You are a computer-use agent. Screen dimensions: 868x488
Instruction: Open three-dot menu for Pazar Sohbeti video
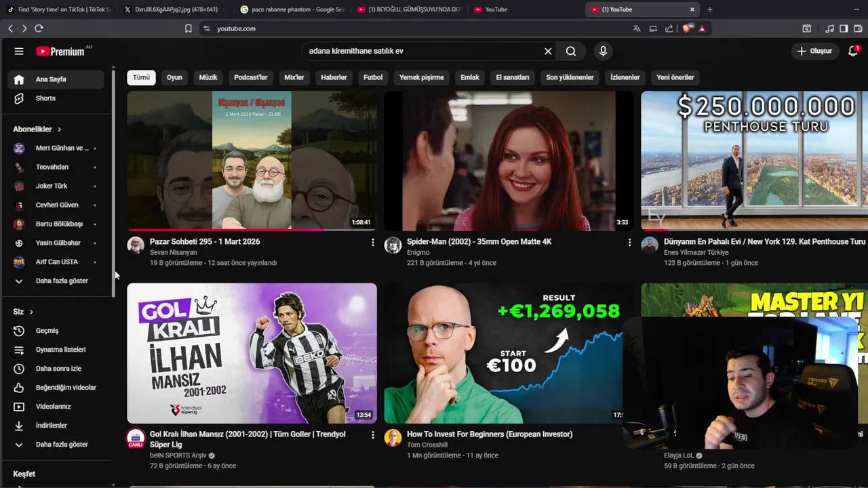(372, 242)
